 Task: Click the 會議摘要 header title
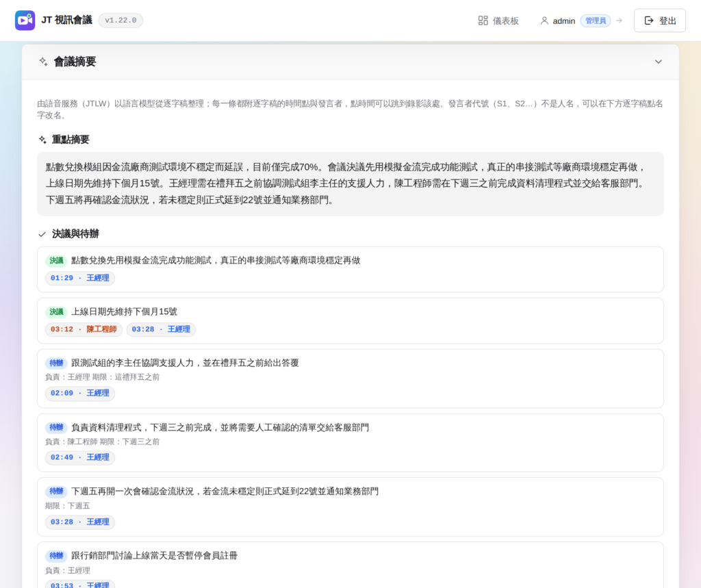tap(75, 62)
